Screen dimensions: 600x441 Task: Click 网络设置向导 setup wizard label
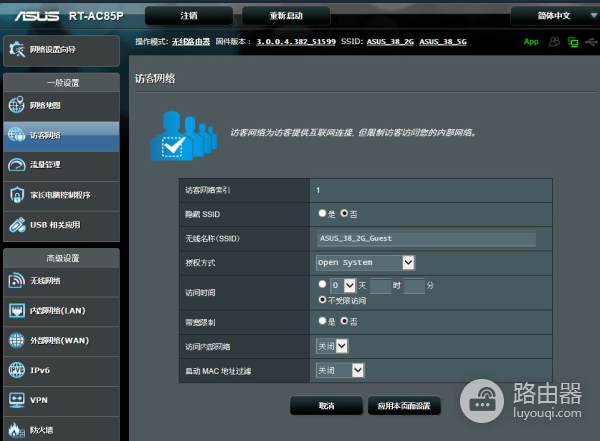coord(53,49)
